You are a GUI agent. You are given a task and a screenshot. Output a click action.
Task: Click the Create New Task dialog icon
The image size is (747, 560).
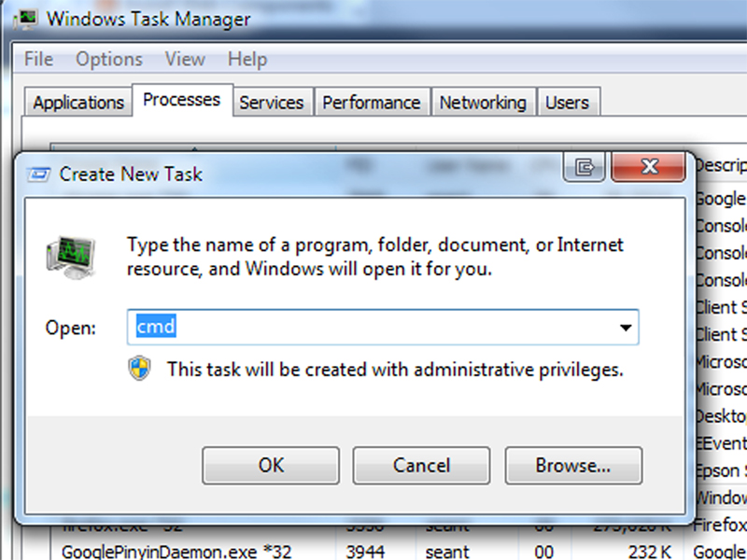tap(38, 175)
